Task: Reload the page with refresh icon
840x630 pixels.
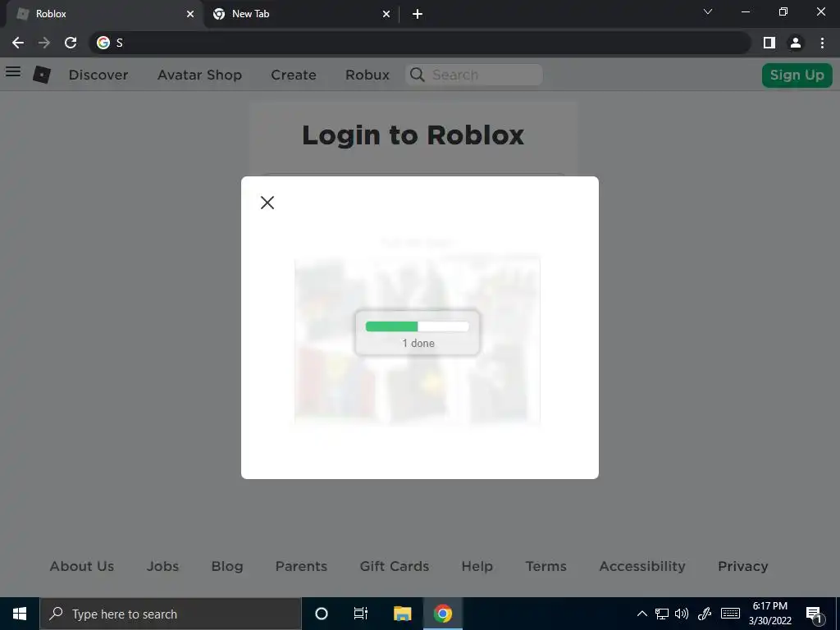Action: pyautogui.click(x=71, y=43)
